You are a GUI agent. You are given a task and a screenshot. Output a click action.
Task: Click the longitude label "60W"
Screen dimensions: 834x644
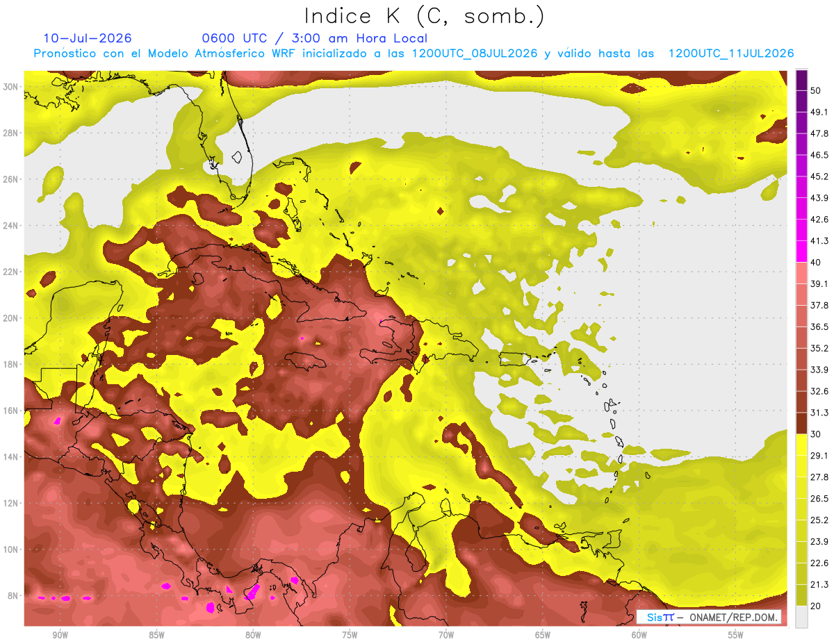639,635
